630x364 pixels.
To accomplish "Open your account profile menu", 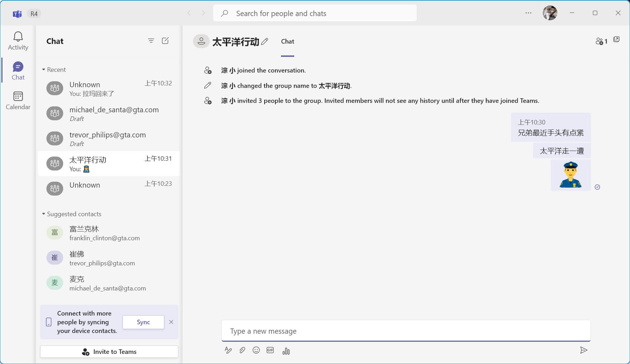I will click(551, 13).
